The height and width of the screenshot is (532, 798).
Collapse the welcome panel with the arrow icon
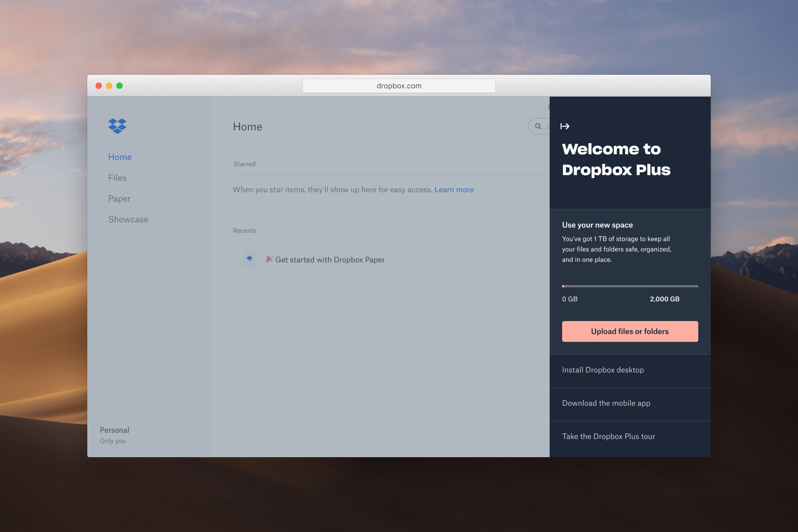(565, 126)
